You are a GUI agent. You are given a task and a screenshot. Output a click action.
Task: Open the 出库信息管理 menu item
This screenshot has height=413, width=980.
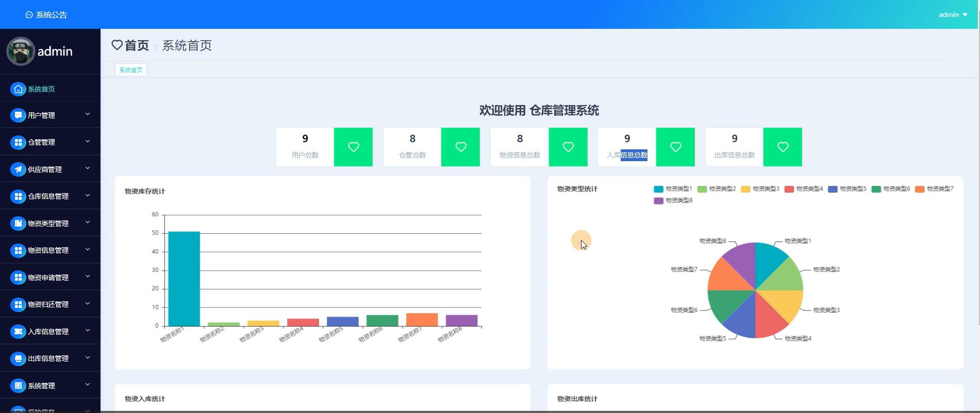pyautogui.click(x=50, y=358)
